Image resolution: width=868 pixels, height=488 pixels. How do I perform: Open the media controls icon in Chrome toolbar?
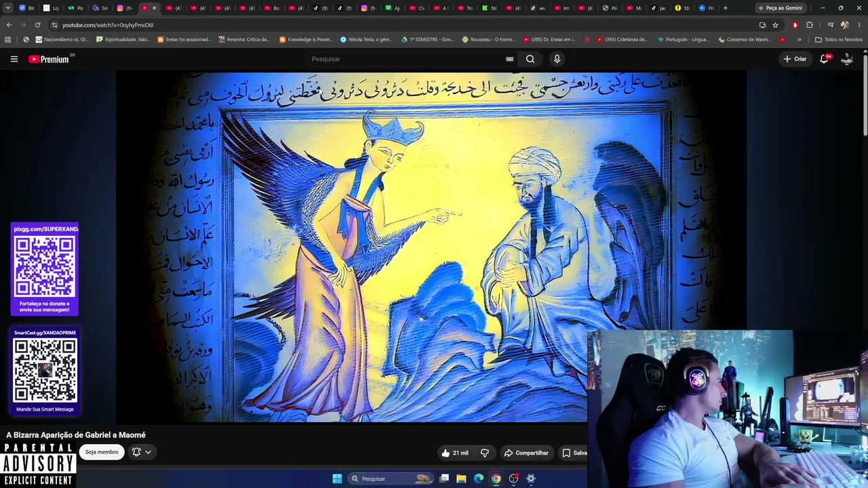tap(830, 25)
